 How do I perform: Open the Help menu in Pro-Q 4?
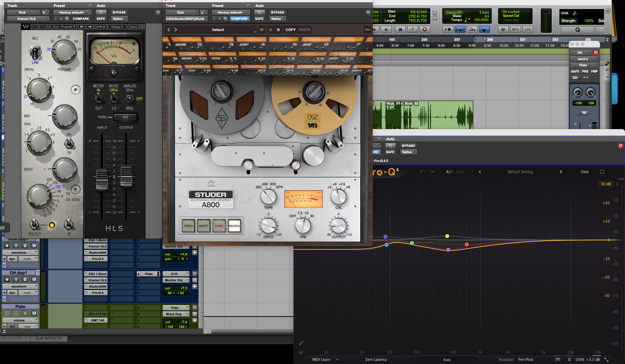point(585,172)
